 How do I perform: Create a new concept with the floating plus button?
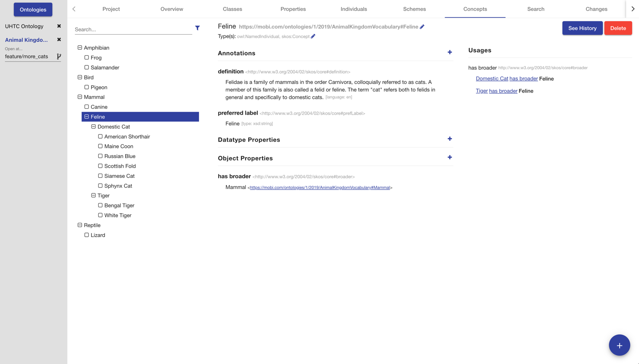click(619, 345)
